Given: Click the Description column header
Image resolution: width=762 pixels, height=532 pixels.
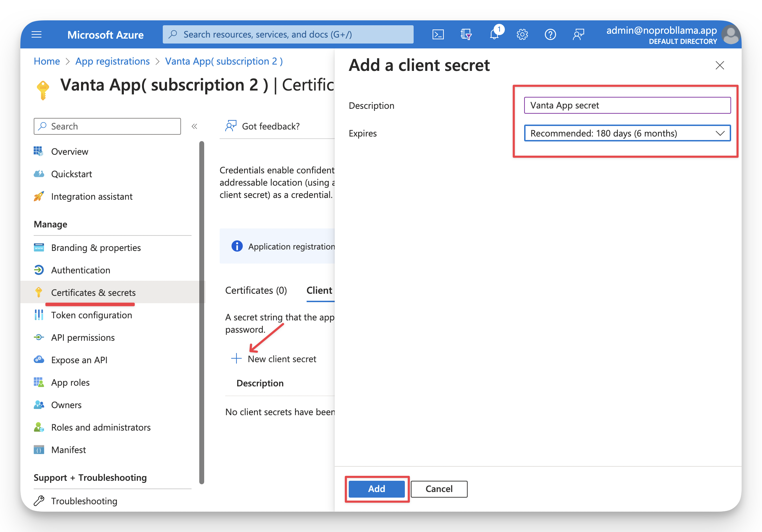Looking at the screenshot, I should pyautogui.click(x=260, y=383).
